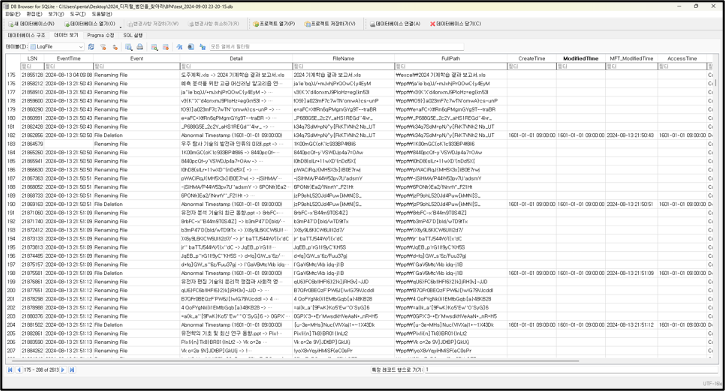Click the go-to-record number input field
726x392 pixels.
click(x=572, y=370)
